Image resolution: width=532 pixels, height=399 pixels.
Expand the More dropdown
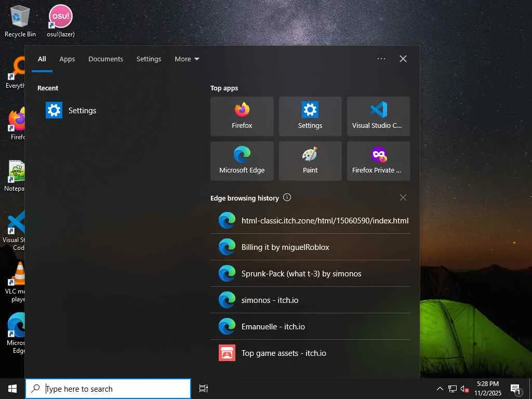(x=187, y=59)
